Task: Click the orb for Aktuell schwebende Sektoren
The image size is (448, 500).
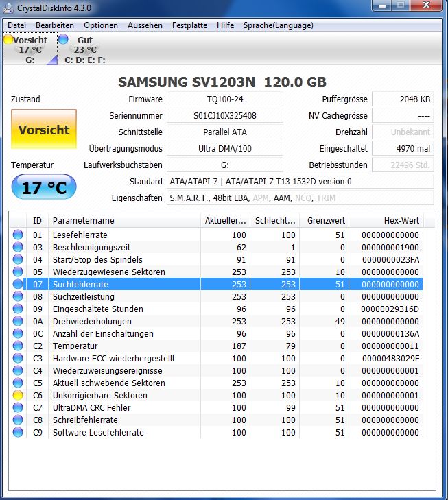Action: [x=18, y=383]
